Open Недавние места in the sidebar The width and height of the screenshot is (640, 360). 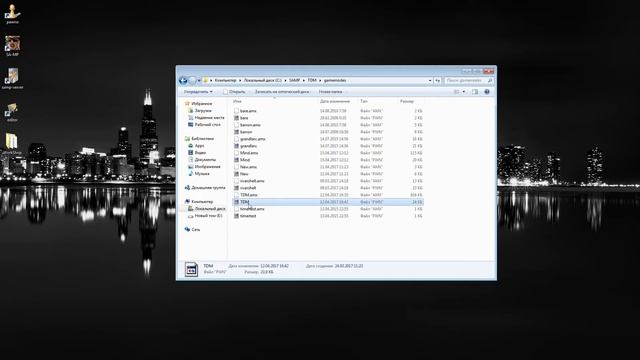(209, 118)
